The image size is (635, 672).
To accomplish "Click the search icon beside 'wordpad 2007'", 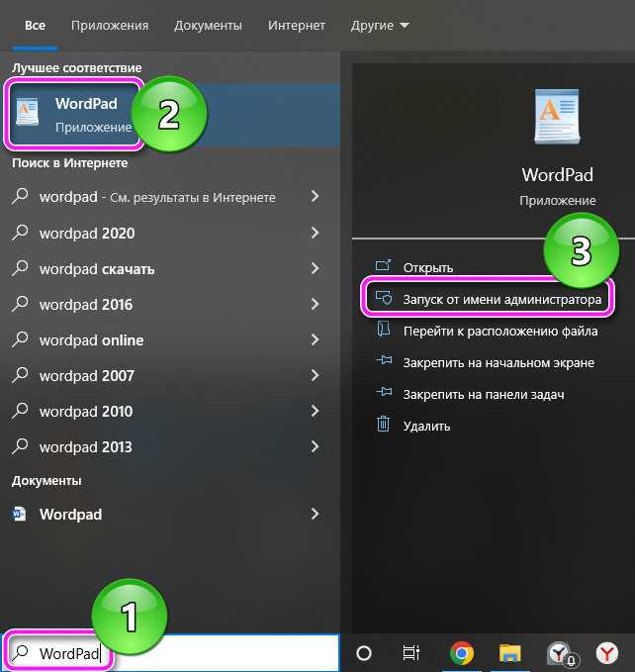I will [x=20, y=374].
